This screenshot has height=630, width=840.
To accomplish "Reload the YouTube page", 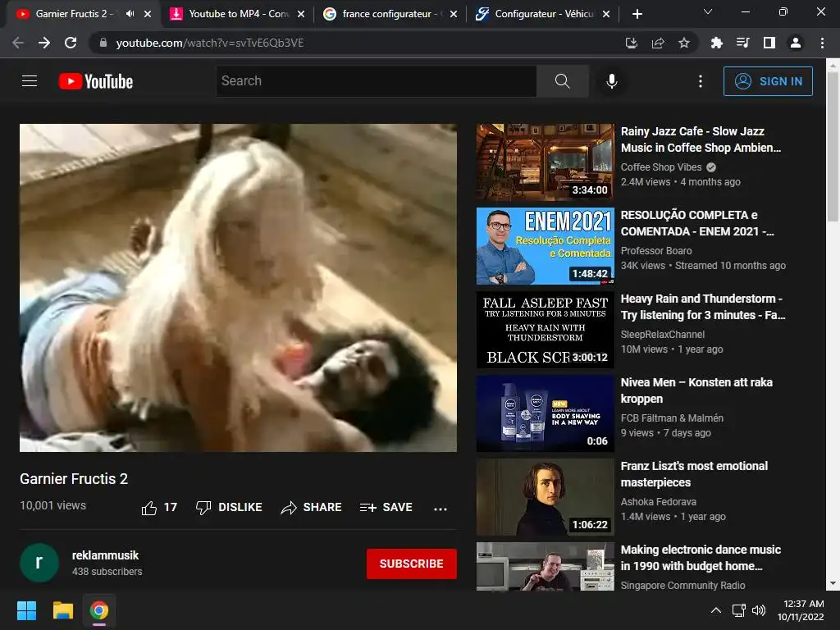I will (71, 43).
